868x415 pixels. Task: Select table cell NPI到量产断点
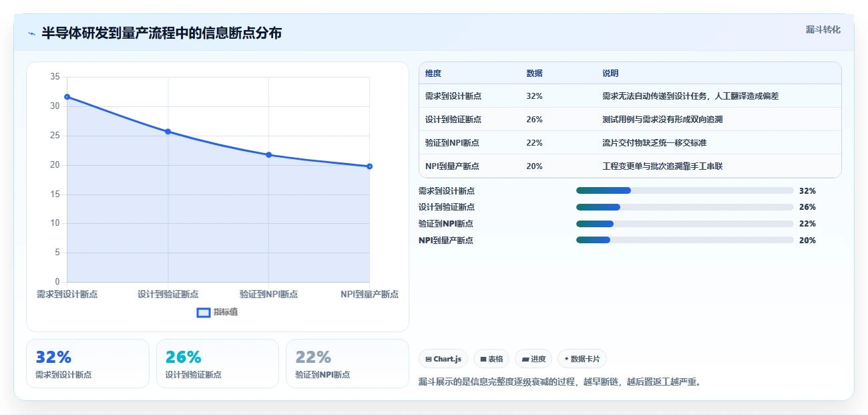[452, 166]
